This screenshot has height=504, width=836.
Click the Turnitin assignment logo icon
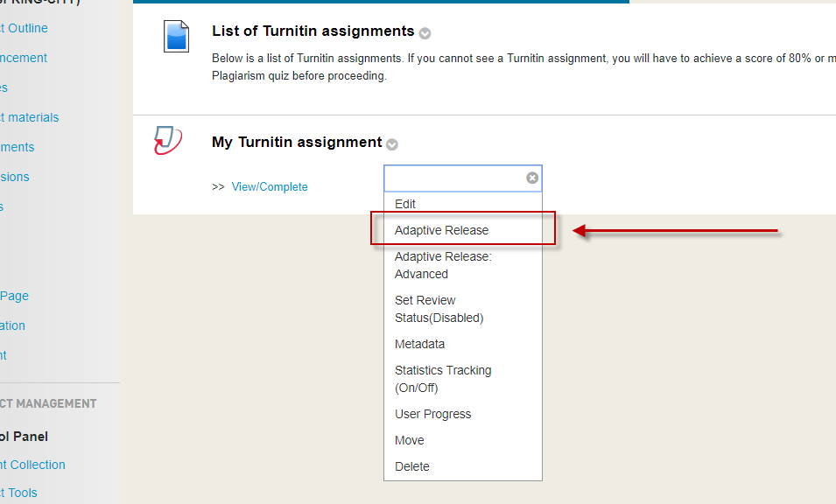click(167, 141)
